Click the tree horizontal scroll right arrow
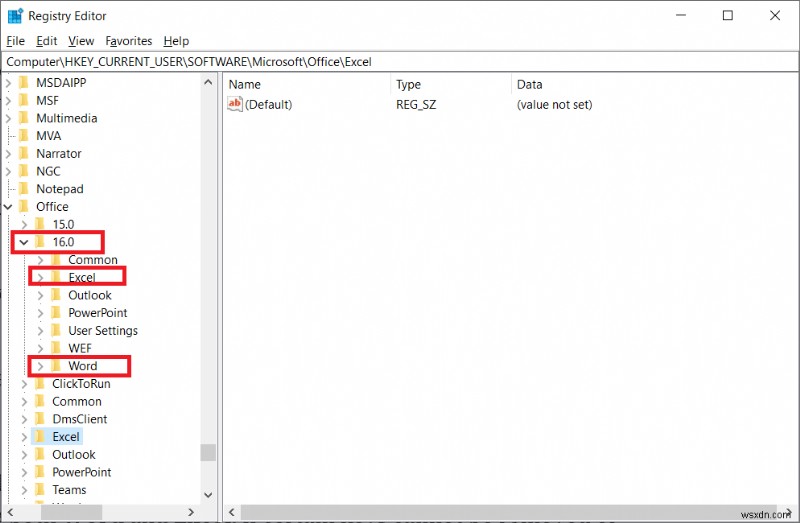This screenshot has height=523, width=800. pyautogui.click(x=191, y=512)
